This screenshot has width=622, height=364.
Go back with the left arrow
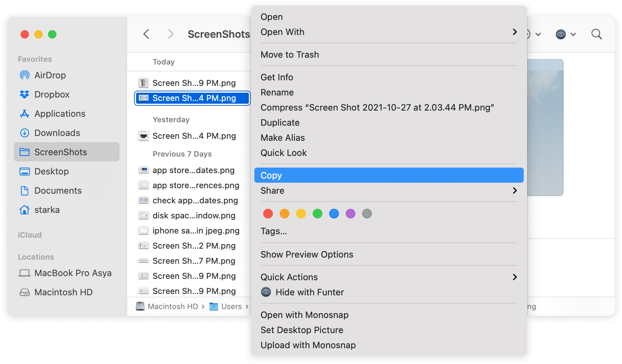click(146, 34)
